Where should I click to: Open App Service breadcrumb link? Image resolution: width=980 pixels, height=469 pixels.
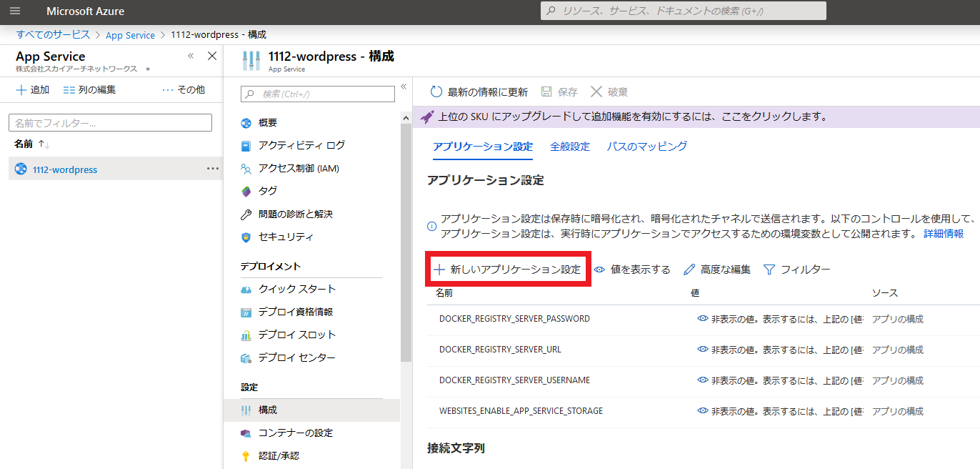(x=130, y=35)
